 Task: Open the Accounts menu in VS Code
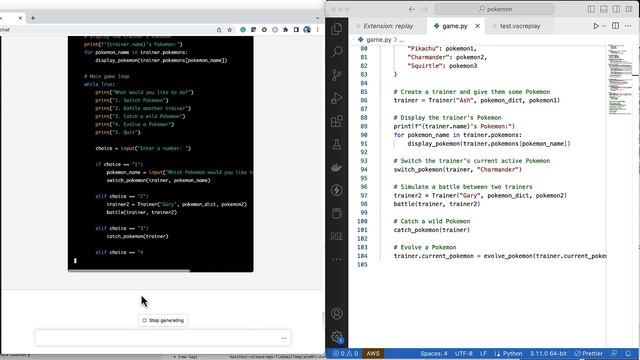[x=337, y=313]
